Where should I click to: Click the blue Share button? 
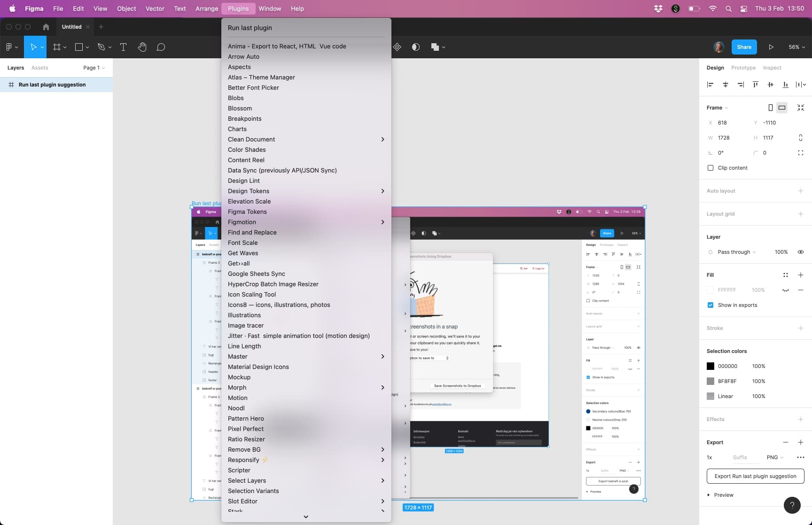click(x=744, y=47)
